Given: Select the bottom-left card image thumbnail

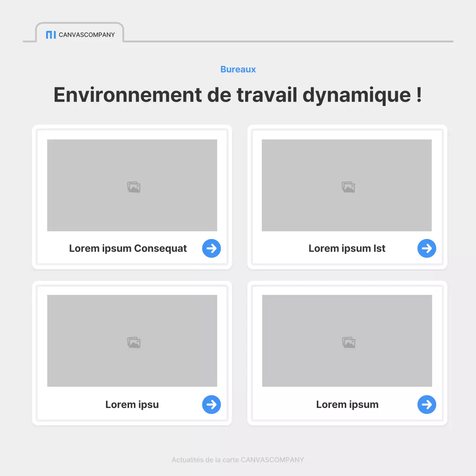Looking at the screenshot, I should [x=132, y=340].
